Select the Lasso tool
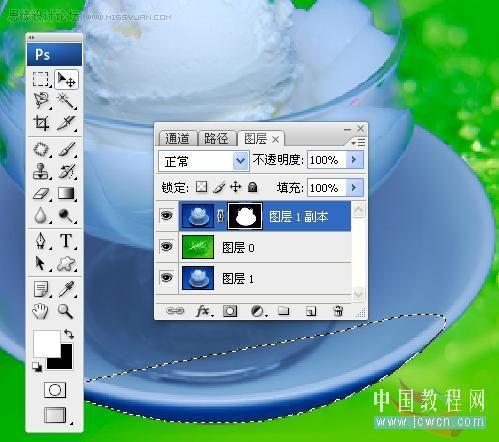The image size is (499, 442). (42, 100)
